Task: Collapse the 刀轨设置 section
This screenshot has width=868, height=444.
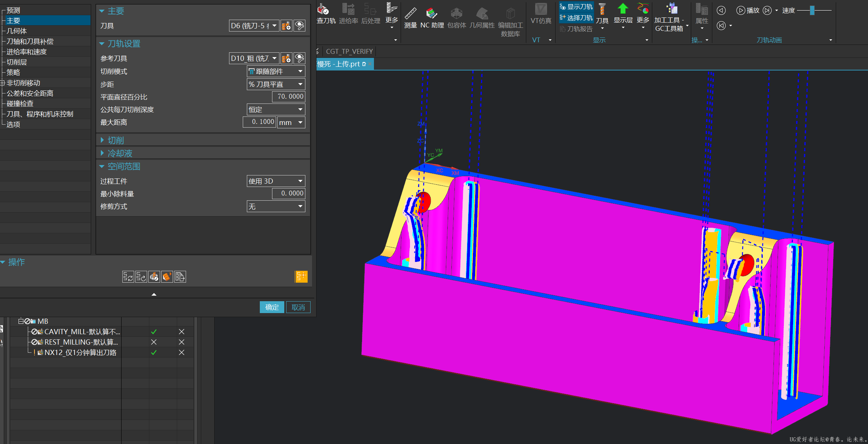Action: [x=102, y=44]
